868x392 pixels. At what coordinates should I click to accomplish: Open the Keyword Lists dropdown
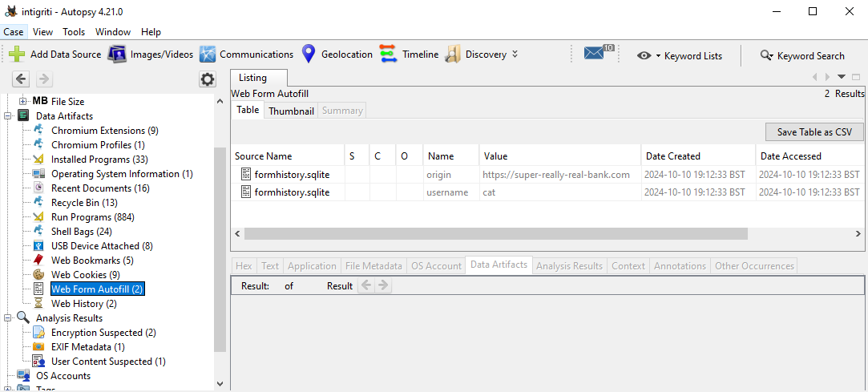click(680, 56)
